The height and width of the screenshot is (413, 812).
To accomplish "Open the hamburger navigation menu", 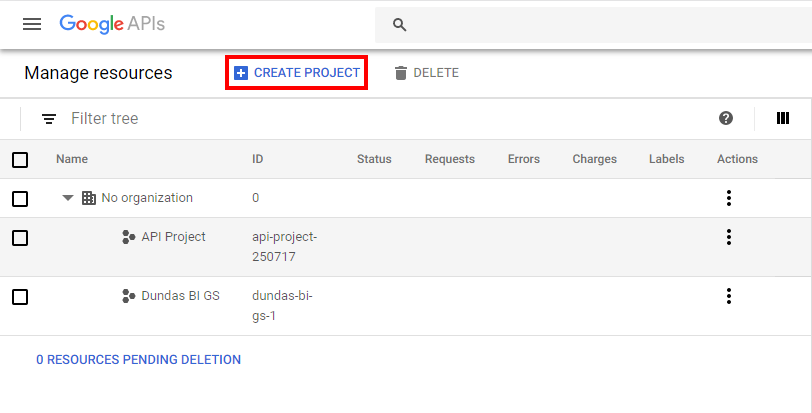I will coord(32,24).
